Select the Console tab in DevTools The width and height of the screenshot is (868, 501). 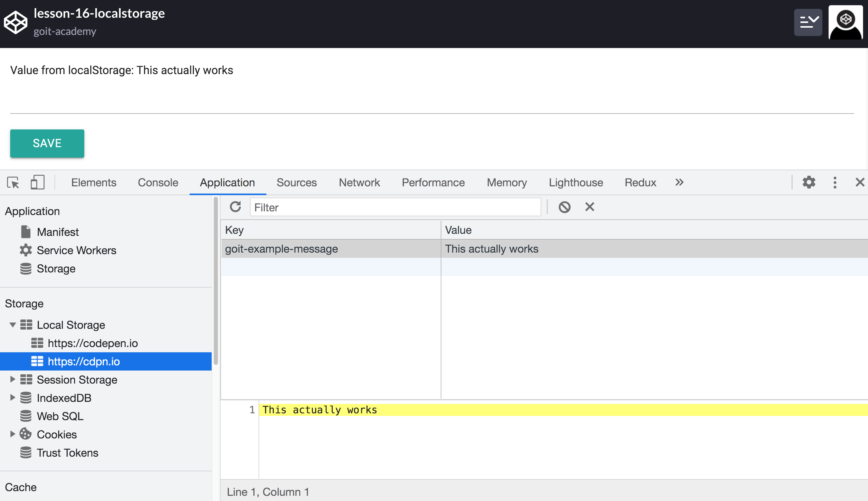[157, 182]
